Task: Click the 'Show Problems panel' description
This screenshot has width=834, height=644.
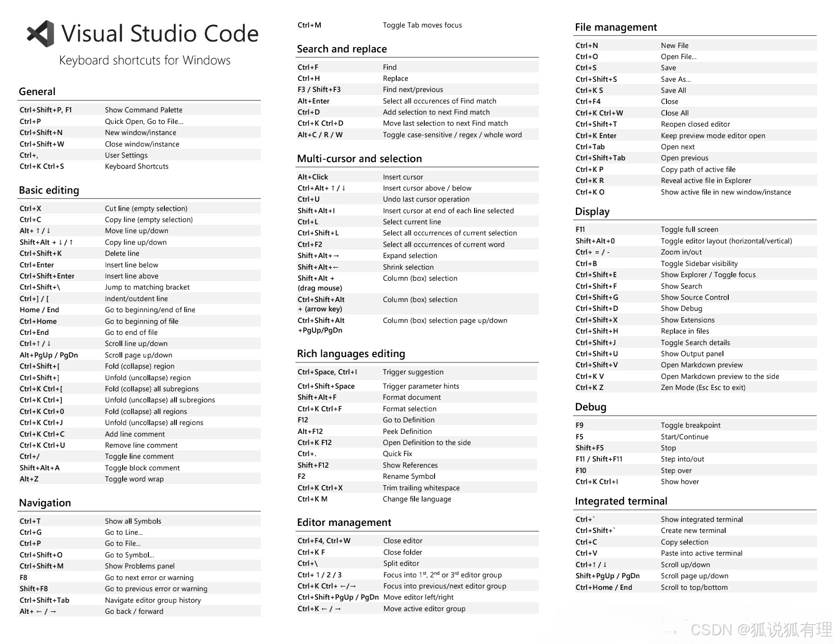Action: 140,566
